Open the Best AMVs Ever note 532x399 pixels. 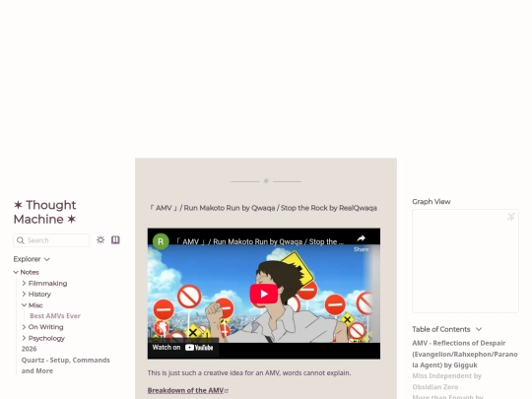pos(55,316)
